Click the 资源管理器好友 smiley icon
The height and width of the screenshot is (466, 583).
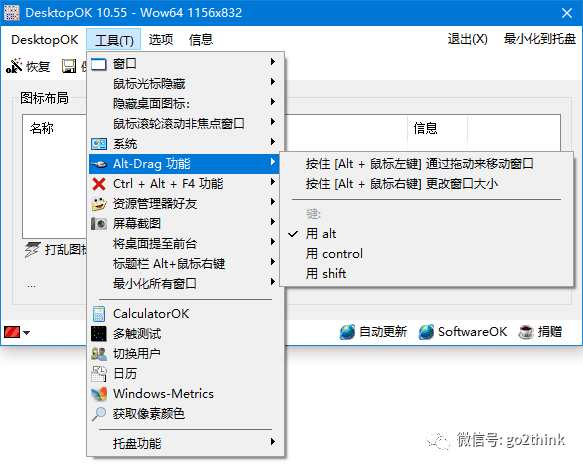(99, 204)
